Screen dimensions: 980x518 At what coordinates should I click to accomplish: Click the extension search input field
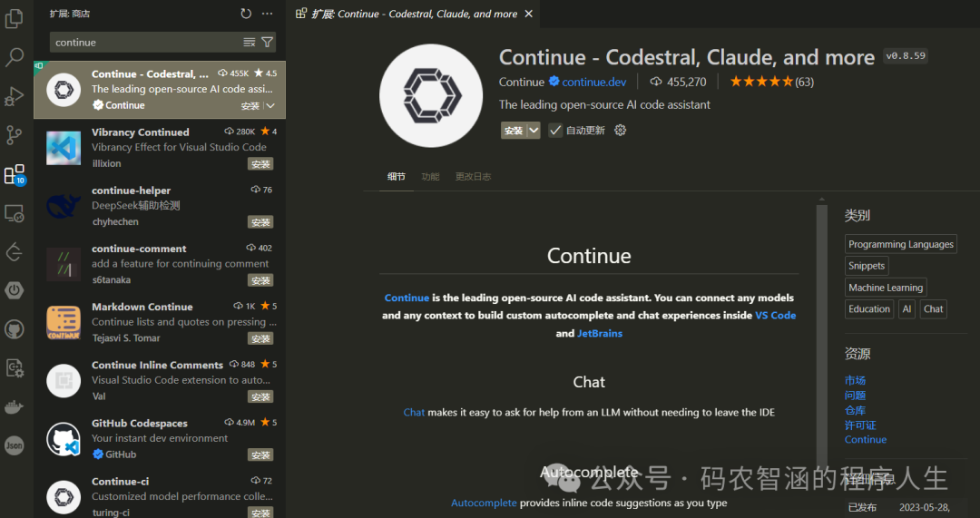147,42
